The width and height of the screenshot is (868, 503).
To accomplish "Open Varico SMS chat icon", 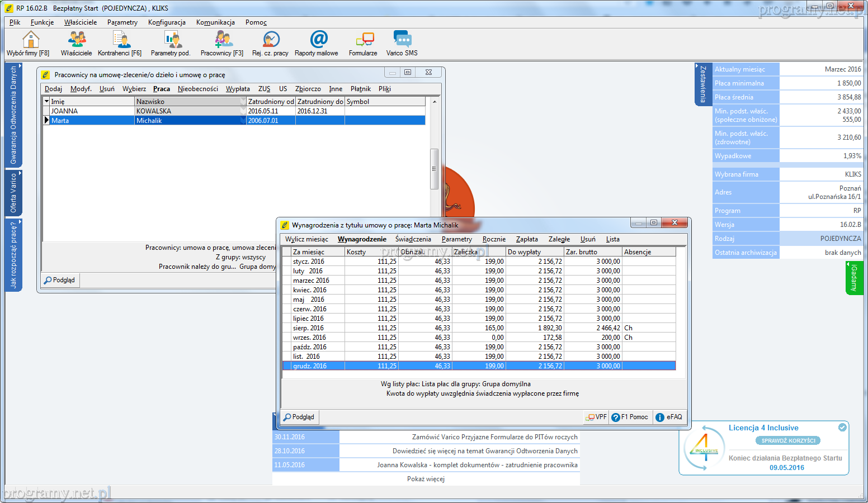I will (402, 40).
